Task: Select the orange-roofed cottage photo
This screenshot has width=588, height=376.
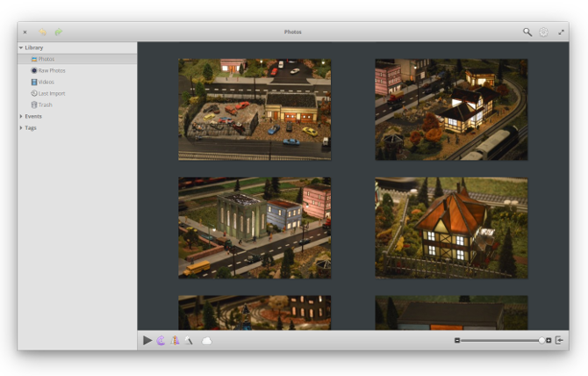Action: pos(451,228)
